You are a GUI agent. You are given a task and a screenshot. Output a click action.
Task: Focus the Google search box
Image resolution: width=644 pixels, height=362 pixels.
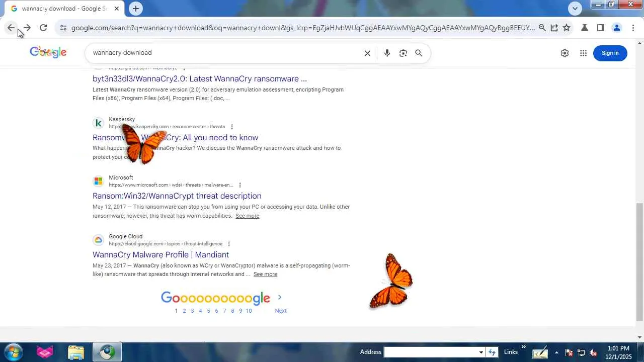tap(226, 53)
